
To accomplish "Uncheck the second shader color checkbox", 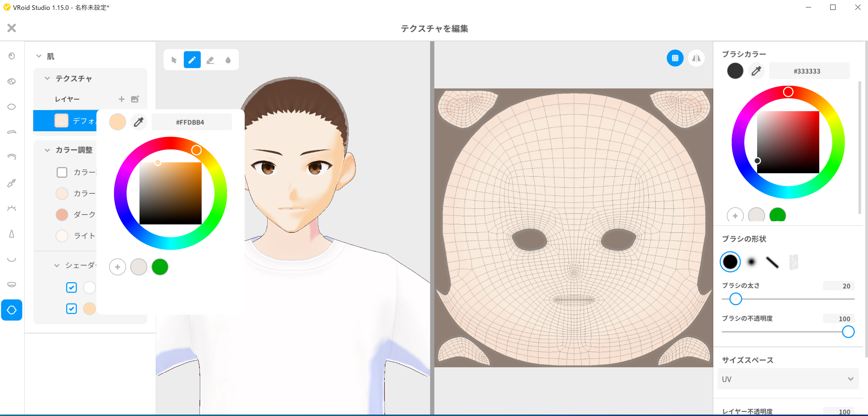I will point(71,309).
